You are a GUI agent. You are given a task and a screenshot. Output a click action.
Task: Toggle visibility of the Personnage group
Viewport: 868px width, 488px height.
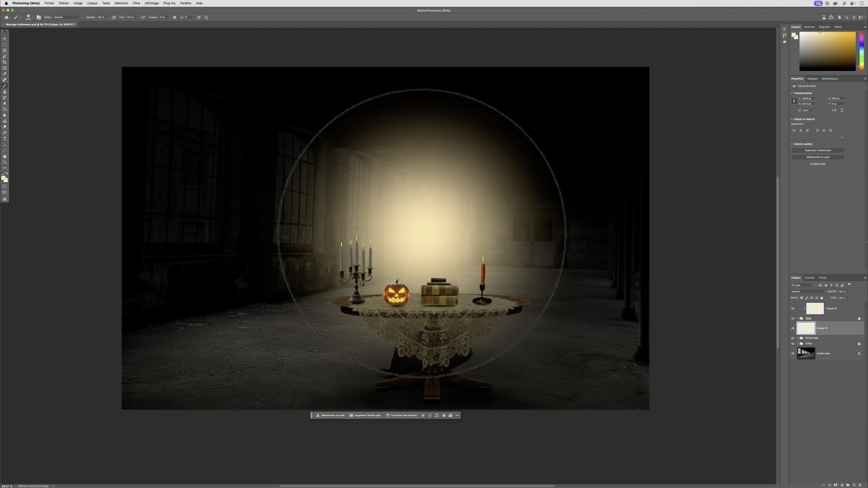pos(793,338)
